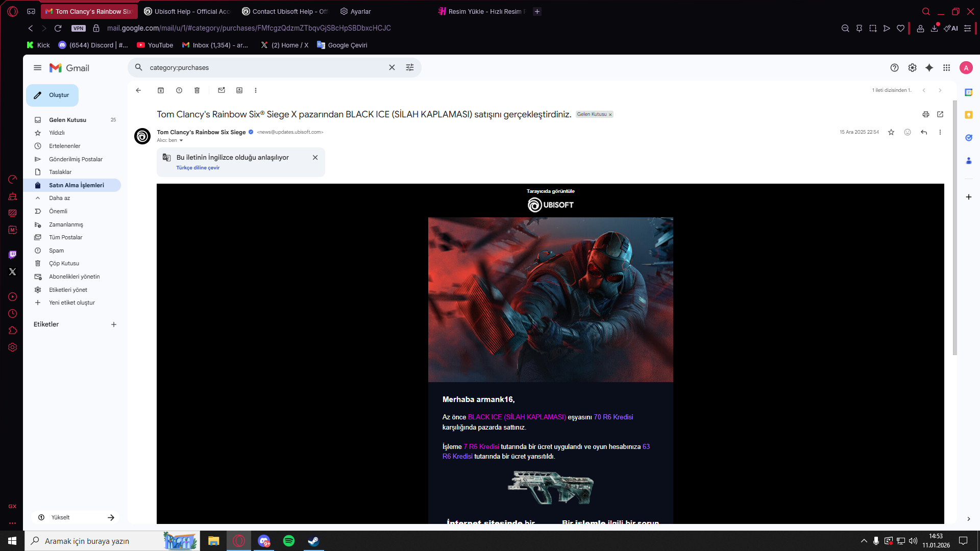The image size is (980, 551).
Task: Click the email's vertical scrollbar
Action: [x=954, y=228]
